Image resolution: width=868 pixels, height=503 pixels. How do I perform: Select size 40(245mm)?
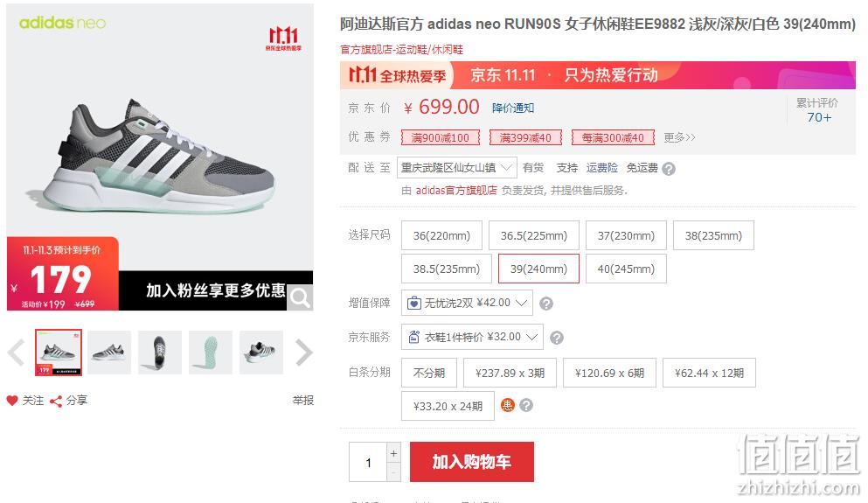click(626, 269)
